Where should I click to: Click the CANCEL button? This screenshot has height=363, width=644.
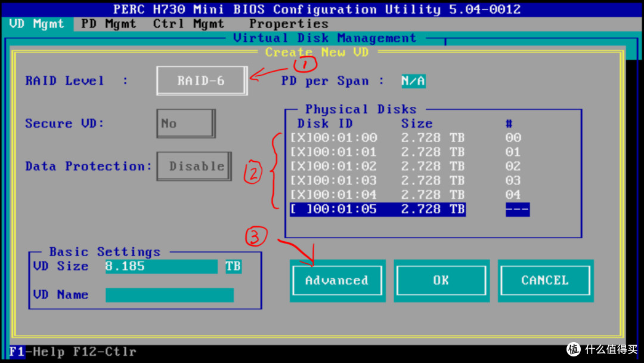tap(545, 281)
